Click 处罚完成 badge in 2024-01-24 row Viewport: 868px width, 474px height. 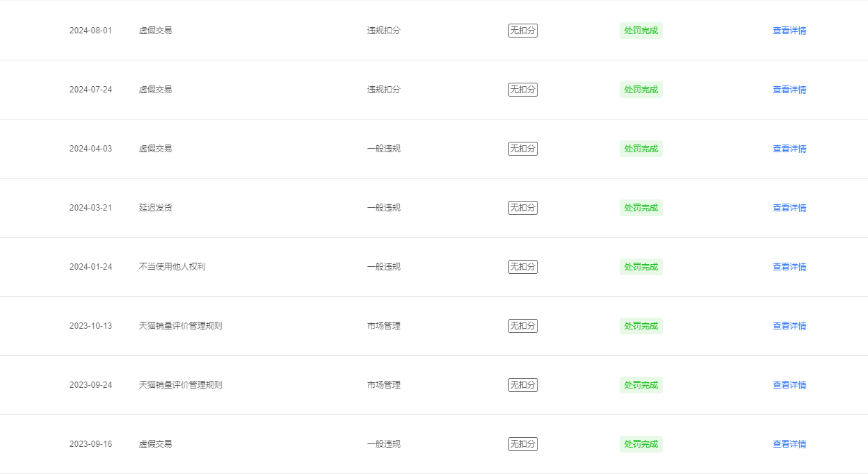tap(641, 267)
